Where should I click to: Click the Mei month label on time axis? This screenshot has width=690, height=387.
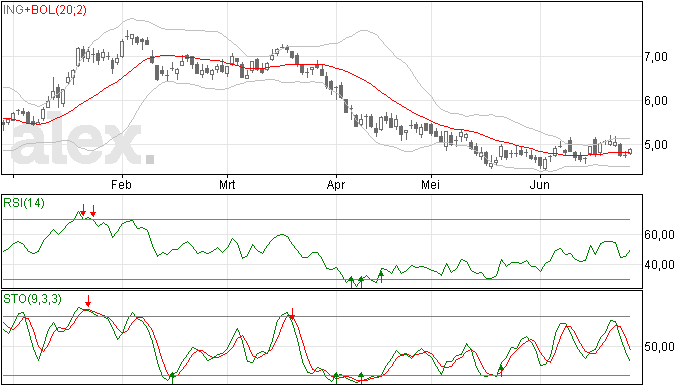point(430,185)
